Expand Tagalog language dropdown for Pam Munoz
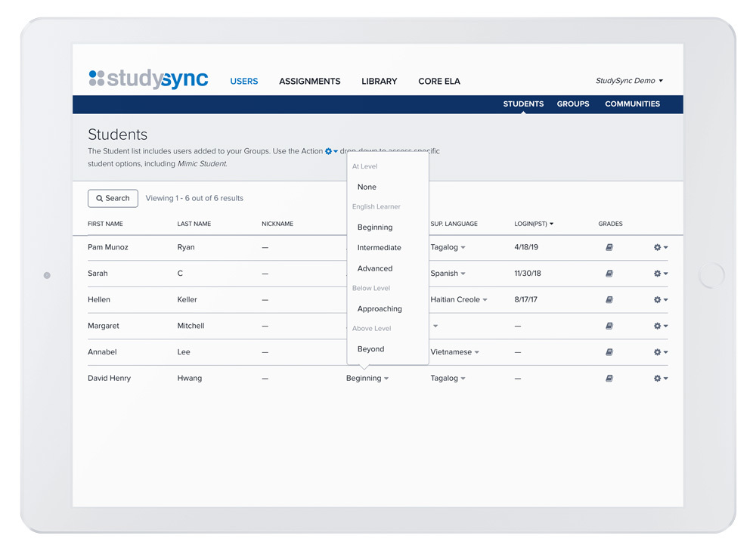This screenshot has height=554, width=756. coord(448,248)
